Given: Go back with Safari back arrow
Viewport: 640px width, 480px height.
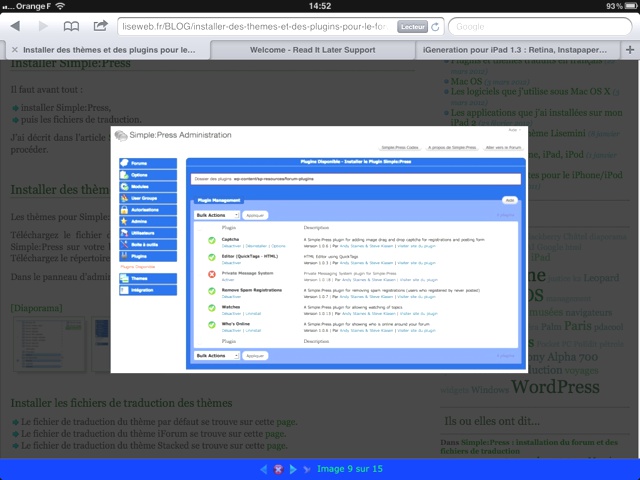Looking at the screenshot, I should pyautogui.click(x=15, y=26).
